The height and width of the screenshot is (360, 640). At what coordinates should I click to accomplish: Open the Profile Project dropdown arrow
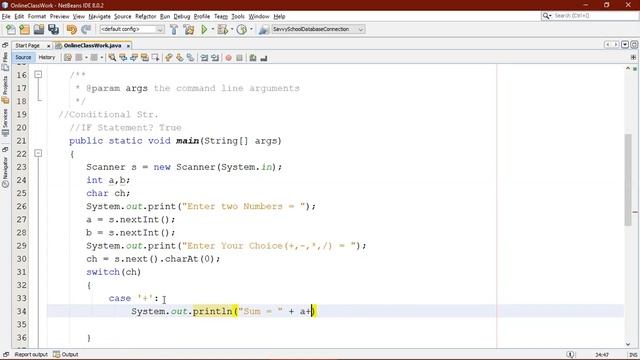[x=251, y=29]
